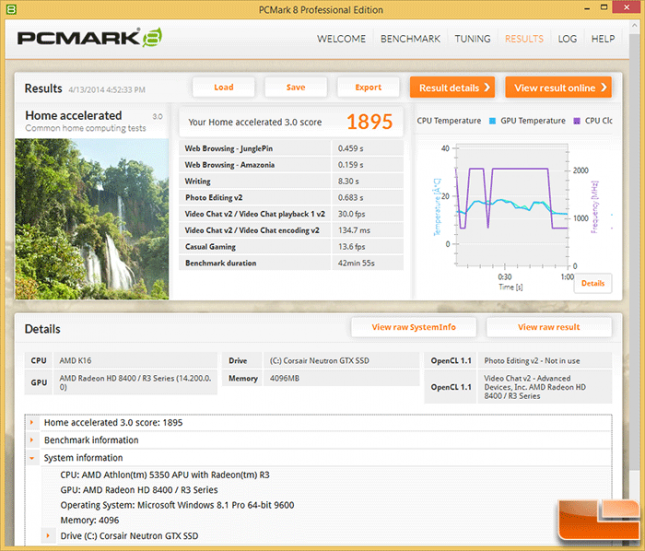
Task: Collapse System information section
Action: tap(32, 458)
